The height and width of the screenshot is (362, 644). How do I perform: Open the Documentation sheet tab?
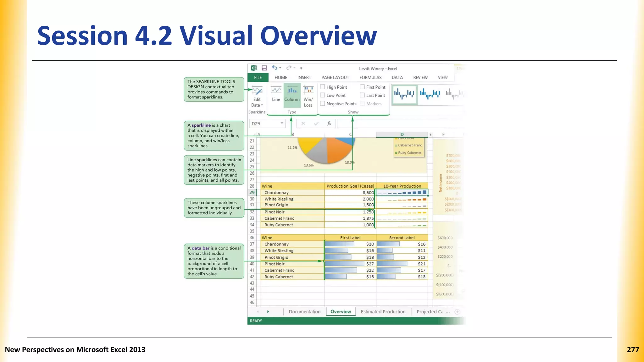(304, 311)
